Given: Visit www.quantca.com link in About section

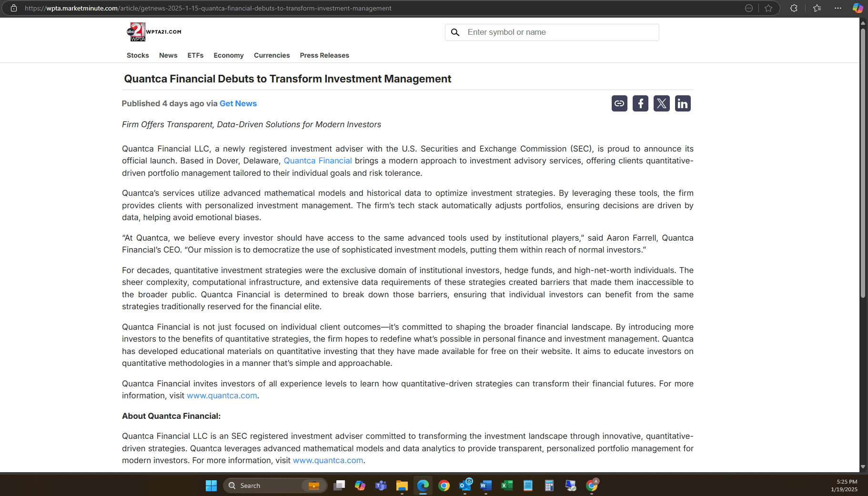Looking at the screenshot, I should [328, 460].
